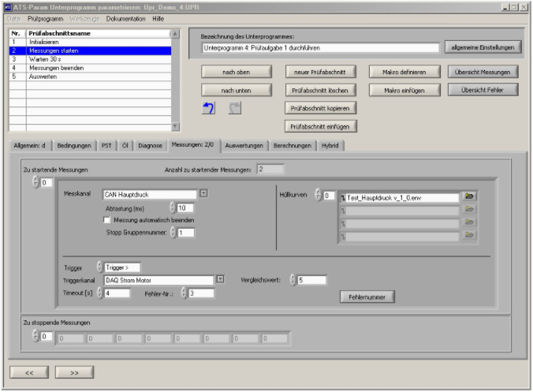
Task: Switch to the Berechnungen tab
Action: pos(293,145)
